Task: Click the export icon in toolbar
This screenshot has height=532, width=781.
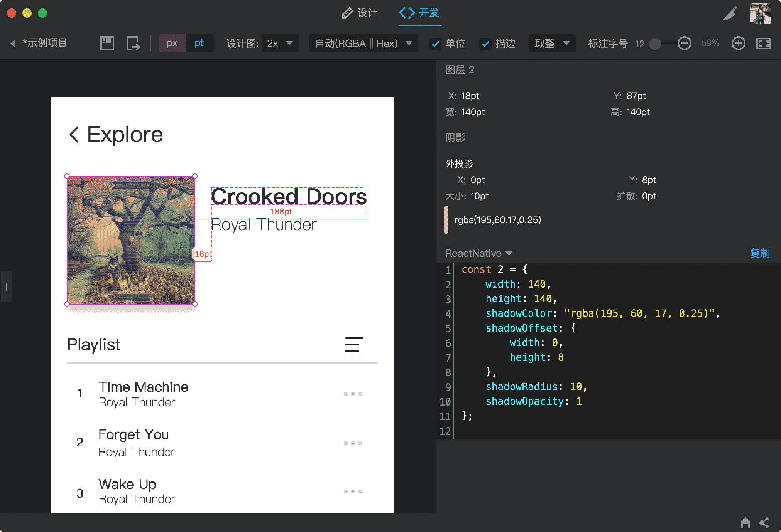Action: (x=133, y=43)
